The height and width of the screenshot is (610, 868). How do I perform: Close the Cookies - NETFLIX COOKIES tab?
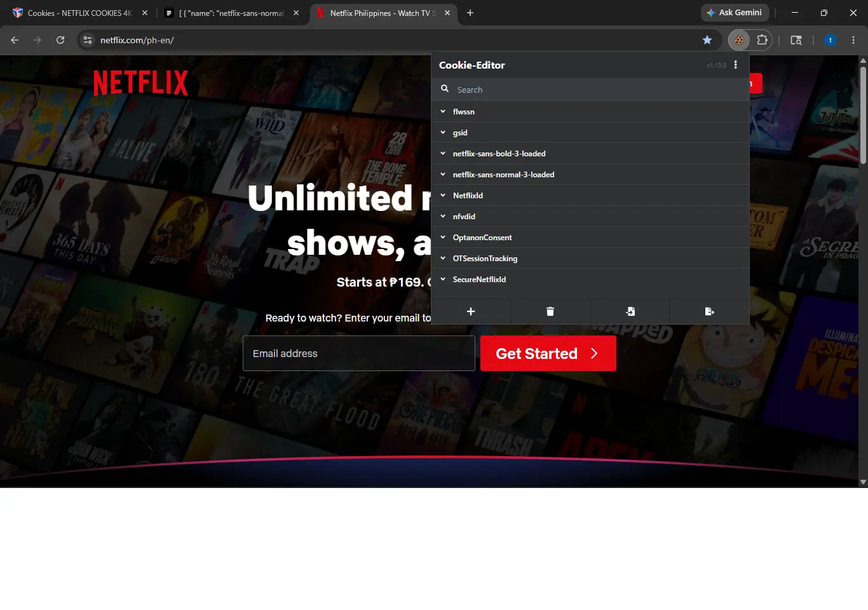coord(145,13)
